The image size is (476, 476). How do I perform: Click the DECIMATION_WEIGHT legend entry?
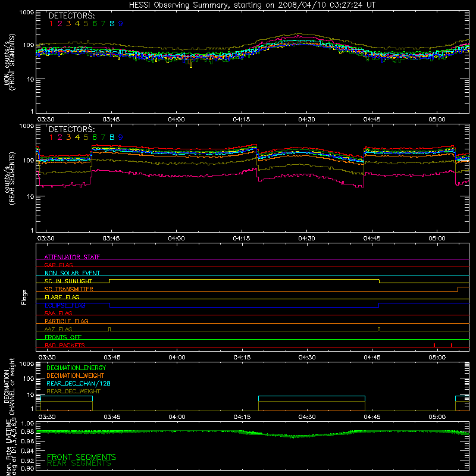click(x=76, y=375)
